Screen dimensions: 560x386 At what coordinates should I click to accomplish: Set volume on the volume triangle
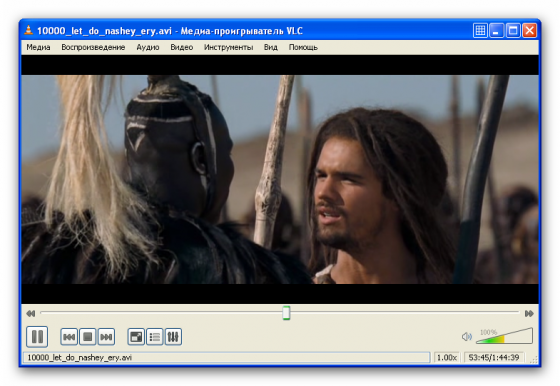[x=504, y=336]
